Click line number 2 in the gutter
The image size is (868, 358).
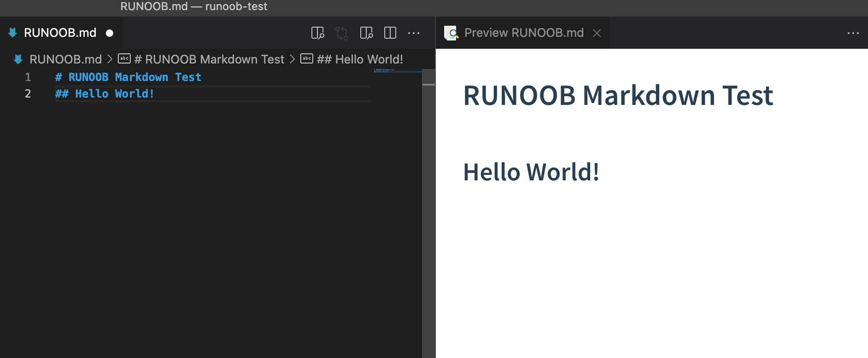tap(28, 94)
